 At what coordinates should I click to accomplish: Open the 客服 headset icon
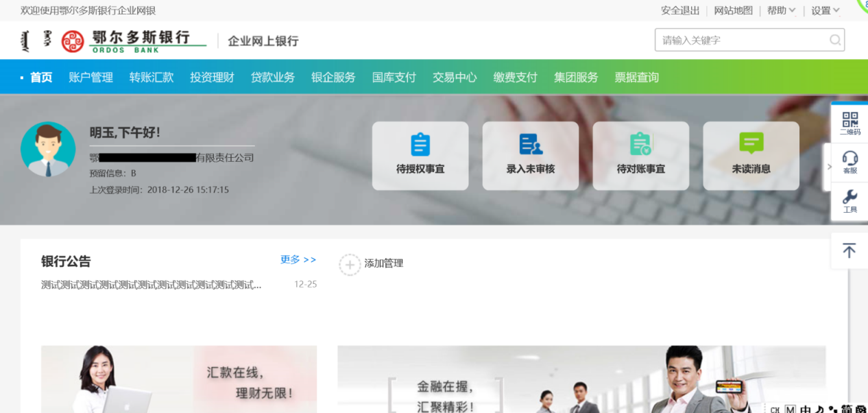849,160
